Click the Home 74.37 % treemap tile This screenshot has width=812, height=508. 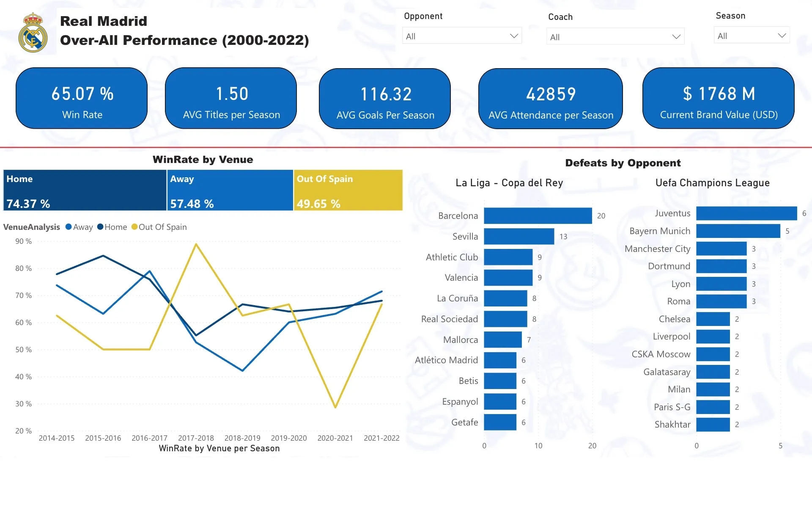pos(85,190)
